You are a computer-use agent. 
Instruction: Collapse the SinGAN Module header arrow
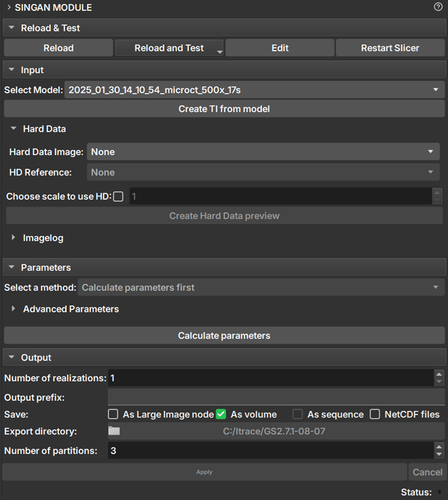pyautogui.click(x=8, y=8)
